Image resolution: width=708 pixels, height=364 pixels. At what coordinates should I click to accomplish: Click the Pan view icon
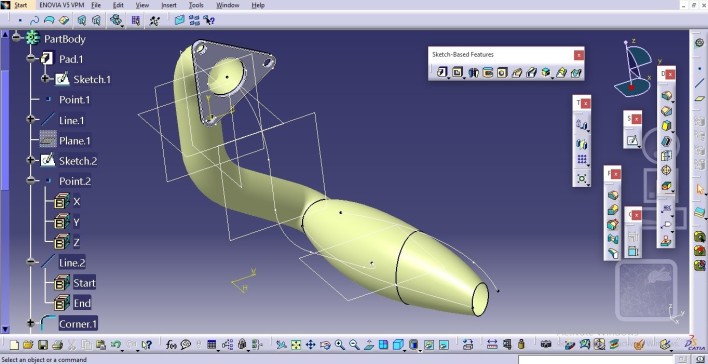tap(311, 345)
